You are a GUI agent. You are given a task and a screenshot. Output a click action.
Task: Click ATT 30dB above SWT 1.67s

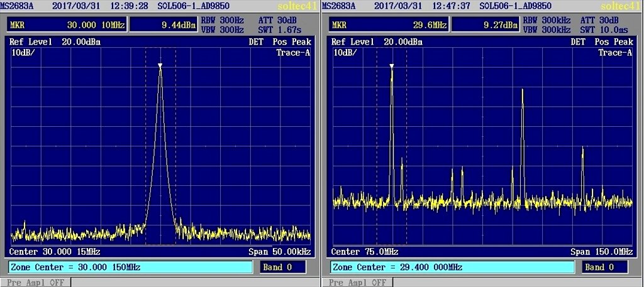tap(277, 19)
